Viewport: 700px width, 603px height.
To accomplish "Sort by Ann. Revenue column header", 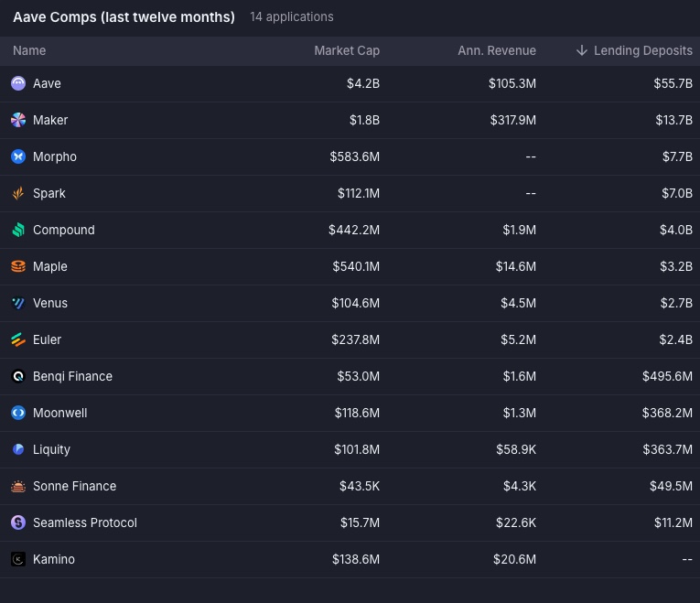I will (x=497, y=50).
